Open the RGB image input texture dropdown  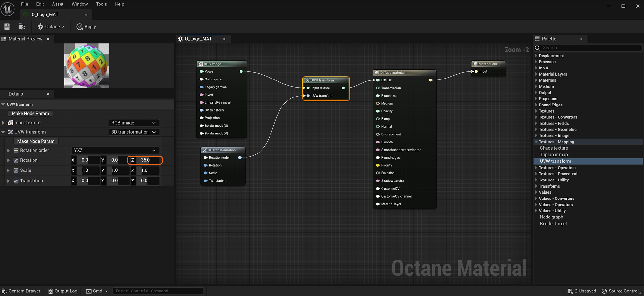pos(134,123)
